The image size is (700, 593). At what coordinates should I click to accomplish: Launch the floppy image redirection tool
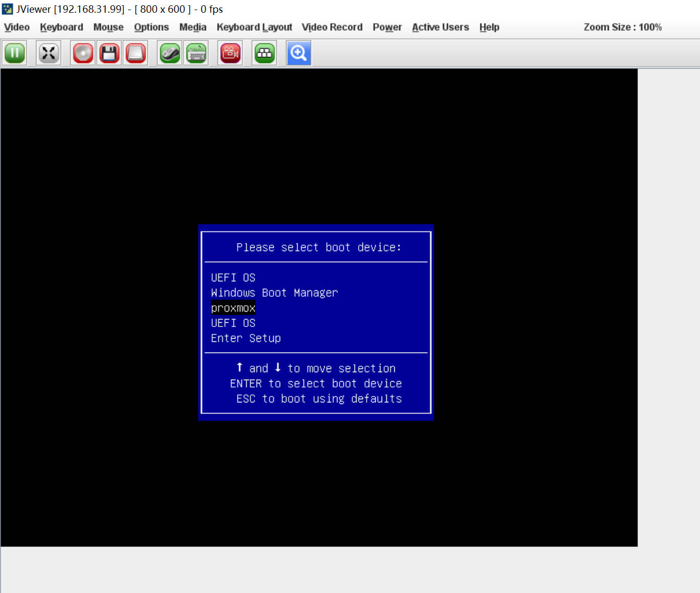pos(109,53)
